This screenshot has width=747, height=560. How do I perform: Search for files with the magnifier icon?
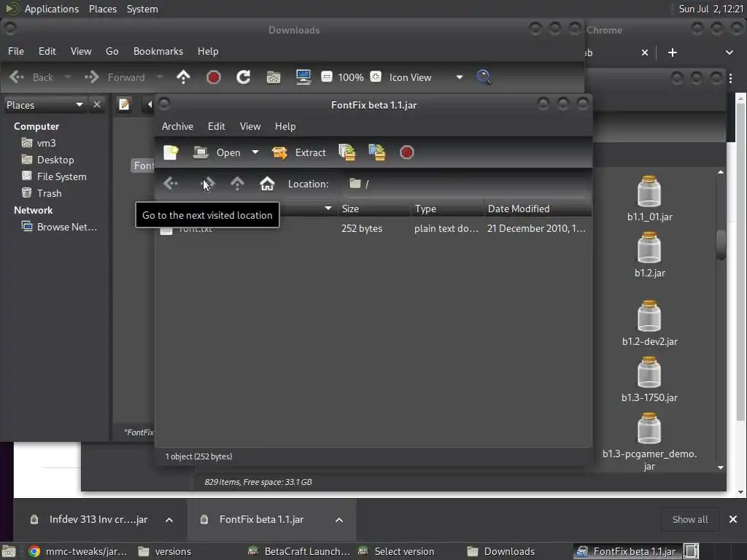click(x=484, y=77)
